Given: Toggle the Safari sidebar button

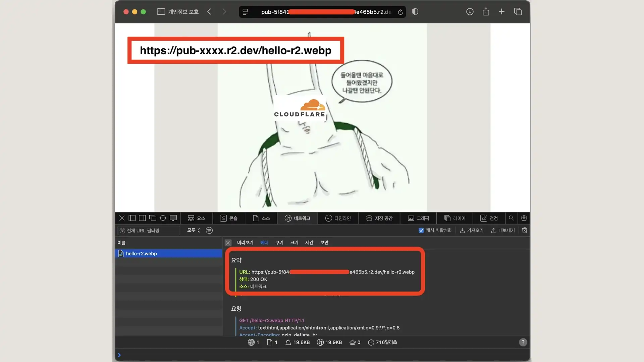Looking at the screenshot, I should tap(161, 12).
